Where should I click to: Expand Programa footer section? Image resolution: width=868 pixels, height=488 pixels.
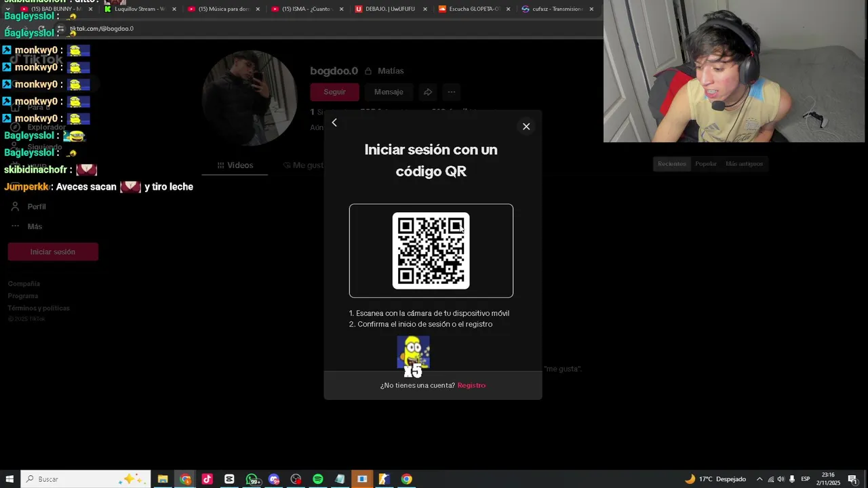(23, 296)
